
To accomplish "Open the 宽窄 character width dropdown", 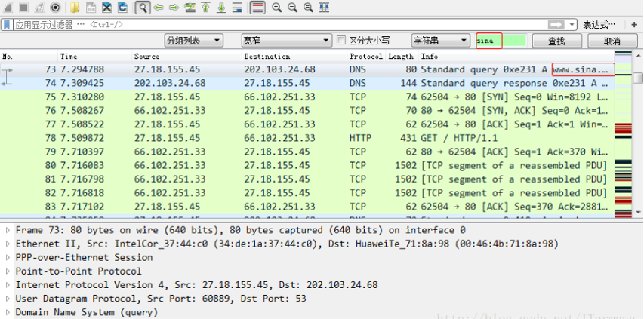I will pos(286,41).
